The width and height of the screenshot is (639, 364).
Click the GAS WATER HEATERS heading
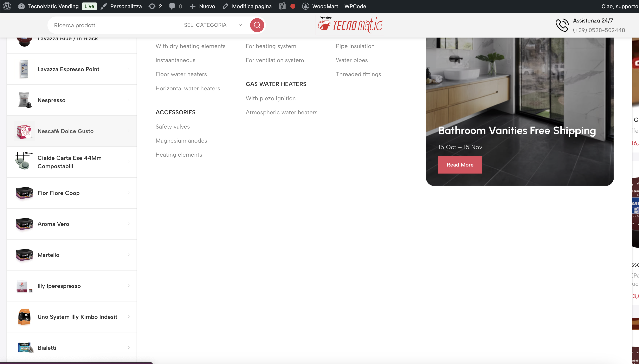pos(276,84)
